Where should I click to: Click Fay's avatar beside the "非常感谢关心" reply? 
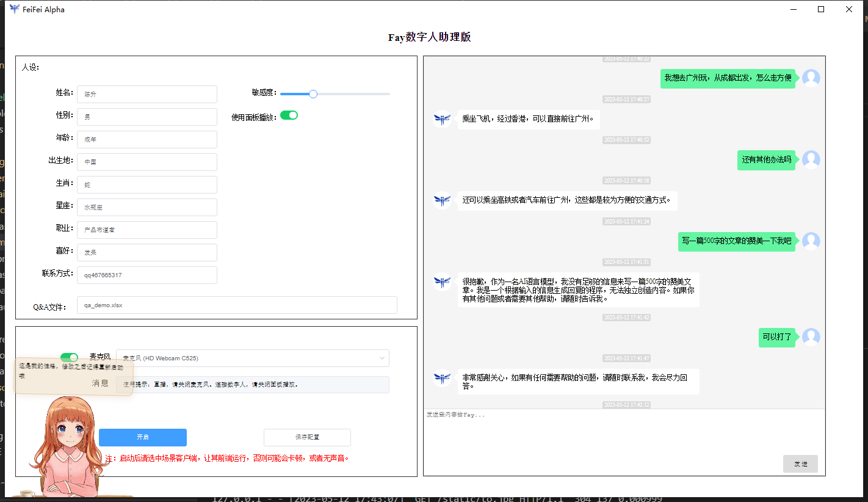click(x=442, y=378)
